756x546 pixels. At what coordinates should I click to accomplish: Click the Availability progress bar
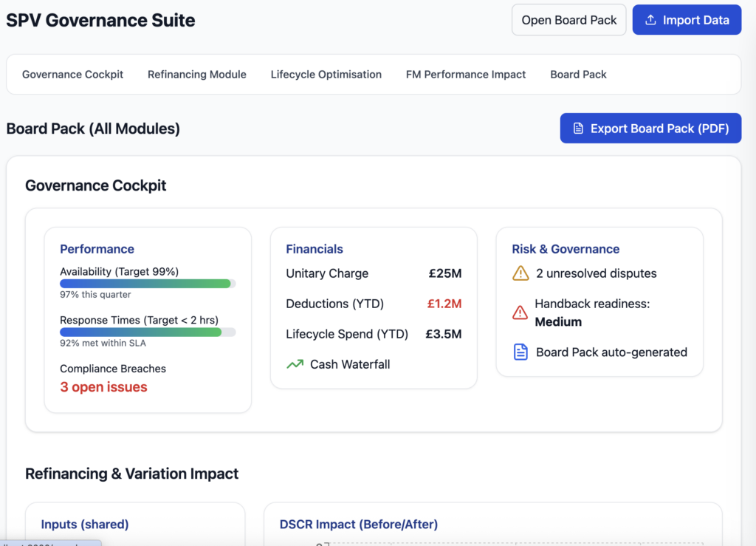pos(147,284)
